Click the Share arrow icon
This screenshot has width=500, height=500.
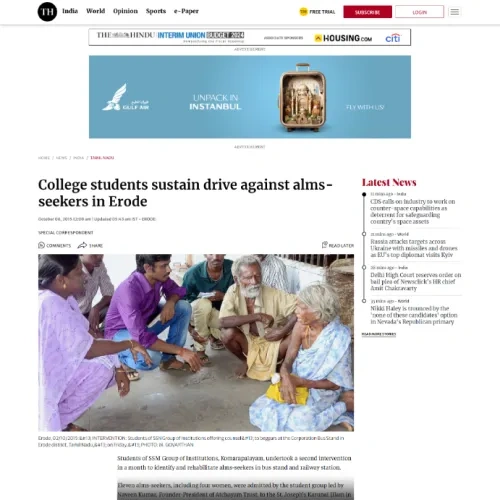(x=82, y=245)
